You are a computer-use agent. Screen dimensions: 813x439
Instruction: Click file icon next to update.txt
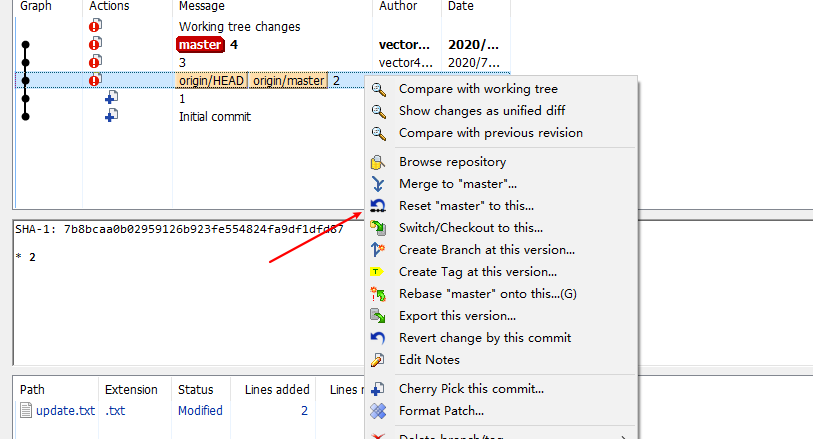click(x=26, y=410)
